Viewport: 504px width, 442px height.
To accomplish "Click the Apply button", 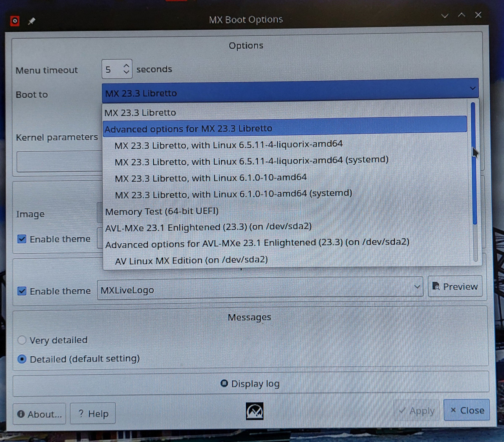I will pyautogui.click(x=416, y=410).
